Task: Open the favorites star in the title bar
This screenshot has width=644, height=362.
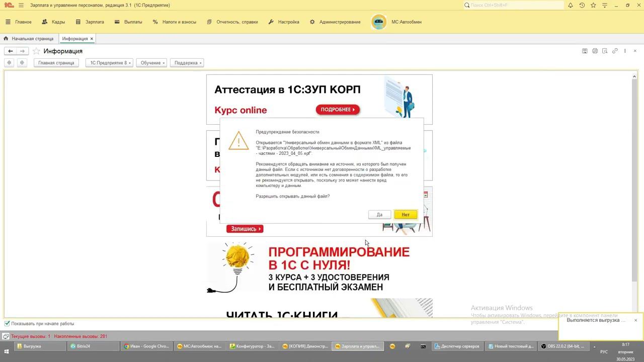Action: (593, 5)
